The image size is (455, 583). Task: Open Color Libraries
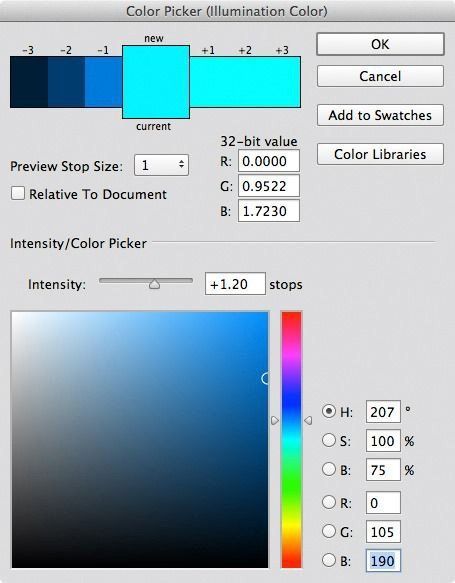380,154
